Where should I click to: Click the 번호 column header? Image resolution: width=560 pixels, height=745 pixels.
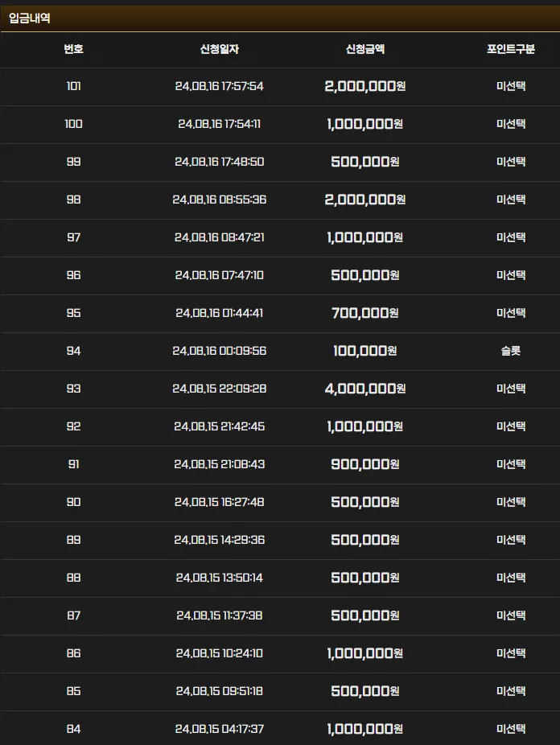[x=73, y=49]
